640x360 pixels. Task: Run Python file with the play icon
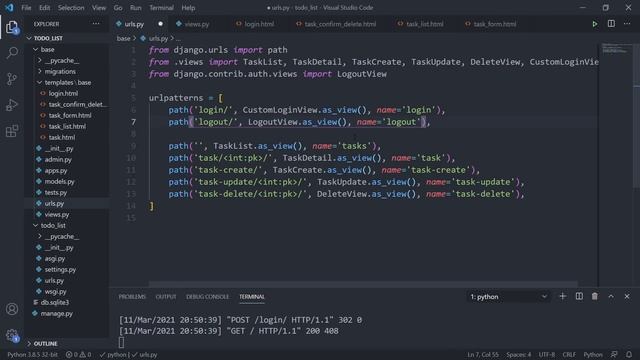[x=595, y=24]
